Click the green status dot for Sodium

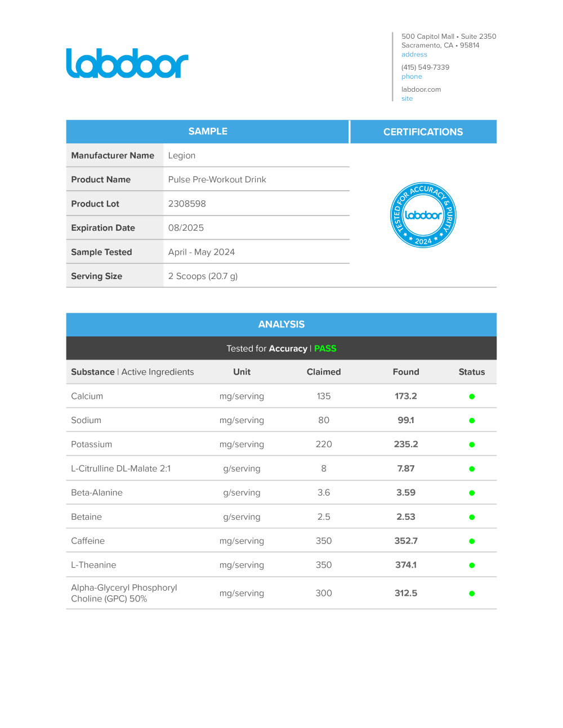click(x=472, y=421)
